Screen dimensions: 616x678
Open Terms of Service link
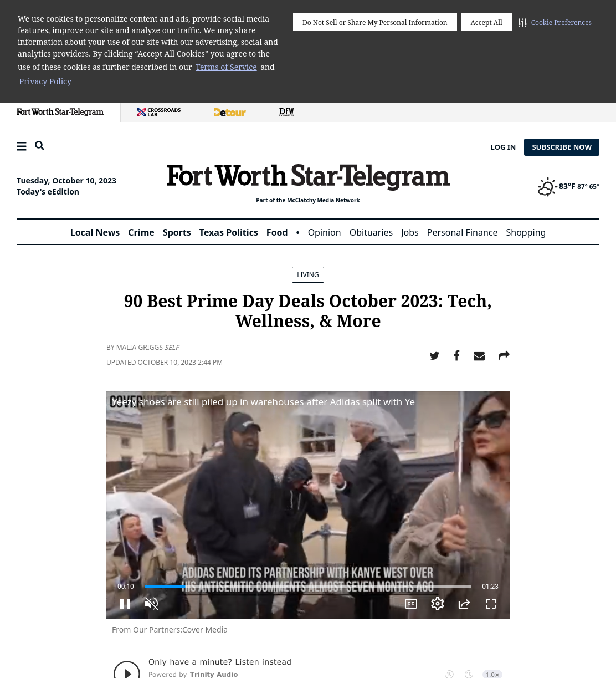pos(226,67)
